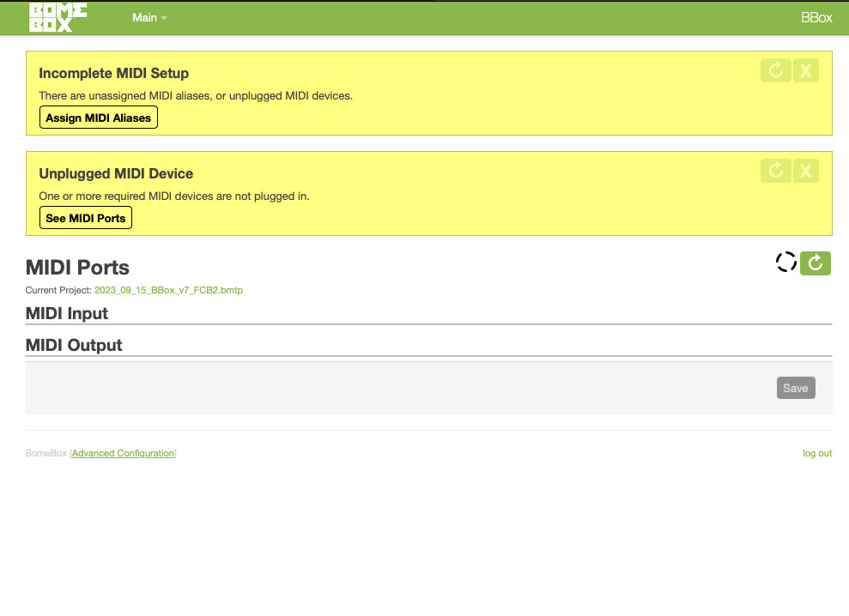Dismiss the Incomplete MIDI Setup warning
Viewport: 849px width, 616px height.
pyautogui.click(x=805, y=71)
